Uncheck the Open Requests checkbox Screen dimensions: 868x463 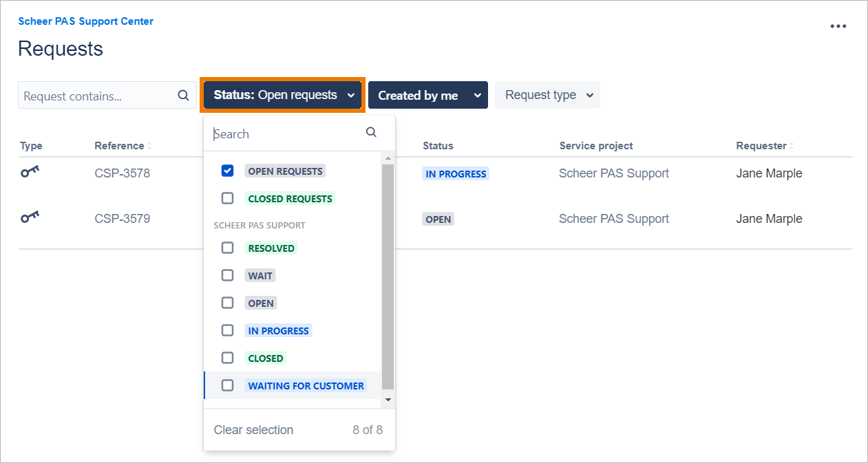[x=227, y=171]
